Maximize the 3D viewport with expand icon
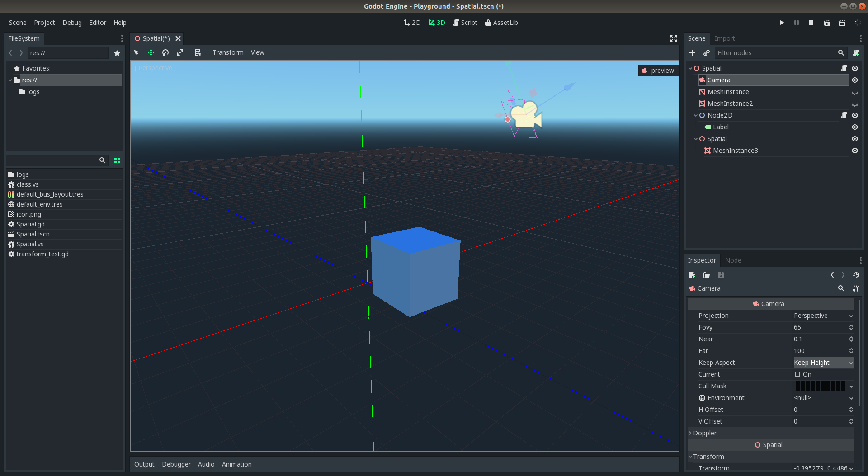This screenshot has width=868, height=476. coord(673,38)
